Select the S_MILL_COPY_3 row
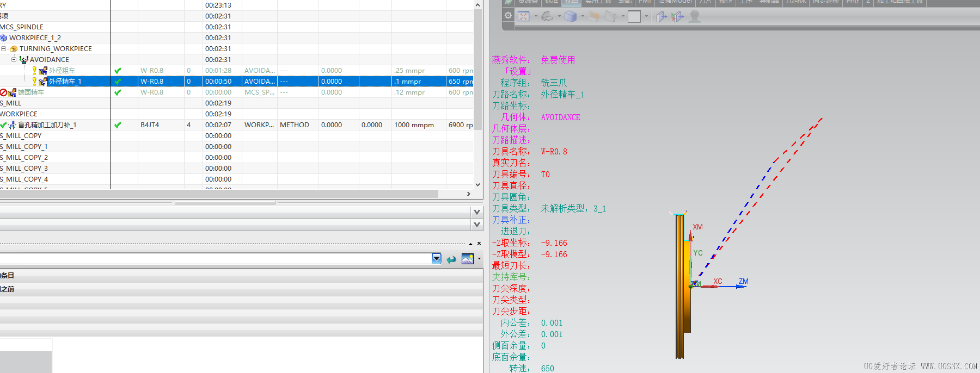The height and width of the screenshot is (373, 980). pyautogui.click(x=237, y=169)
